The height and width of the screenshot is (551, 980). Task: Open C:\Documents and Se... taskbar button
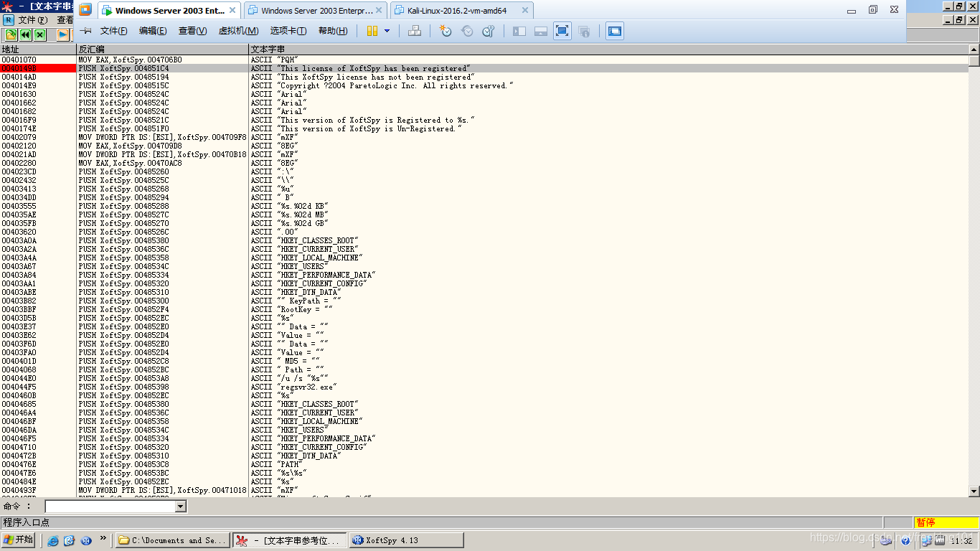coord(173,540)
